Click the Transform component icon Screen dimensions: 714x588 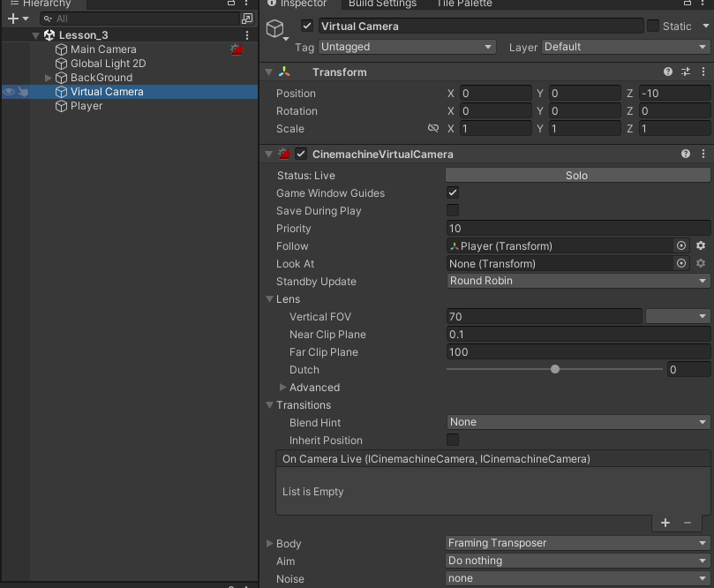click(284, 72)
